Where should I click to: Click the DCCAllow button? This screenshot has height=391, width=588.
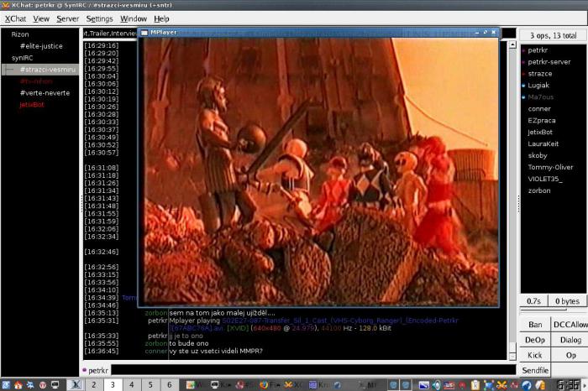[x=570, y=325]
